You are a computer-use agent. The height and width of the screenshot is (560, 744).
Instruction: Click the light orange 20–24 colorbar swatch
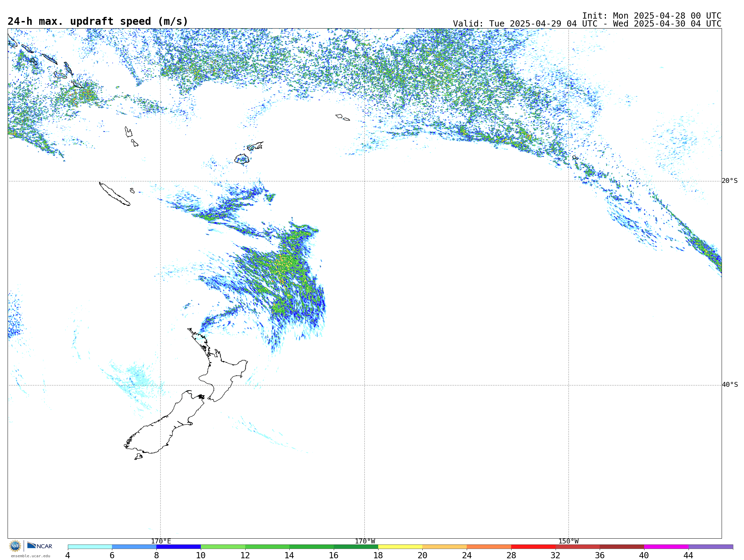(445, 547)
